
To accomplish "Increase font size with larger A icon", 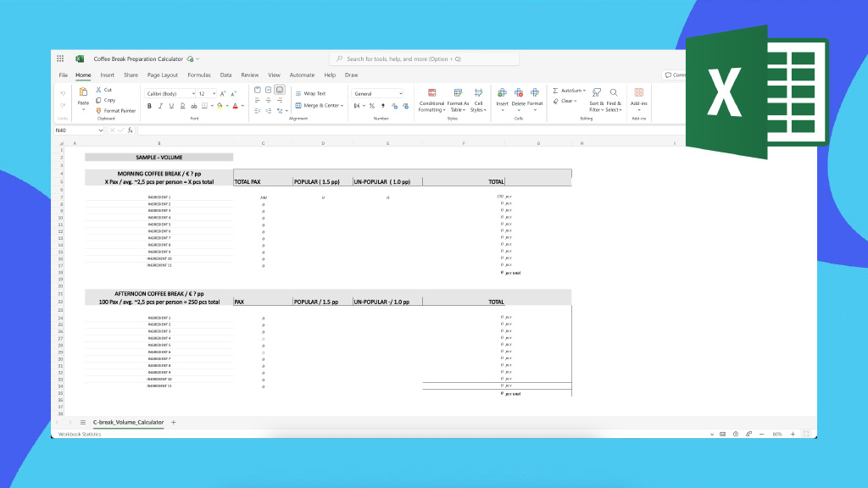I will (x=223, y=94).
